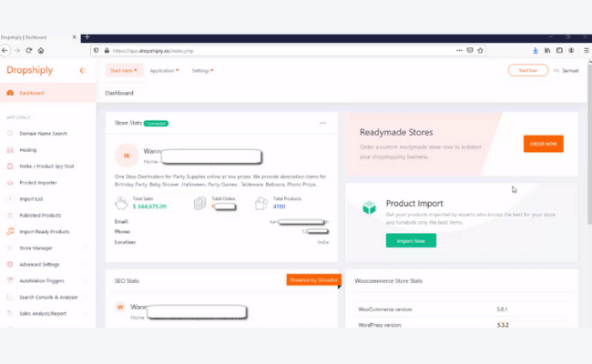The image size is (592, 364).
Task: Open page actions three-dot menu in address bar
Action: tap(459, 50)
